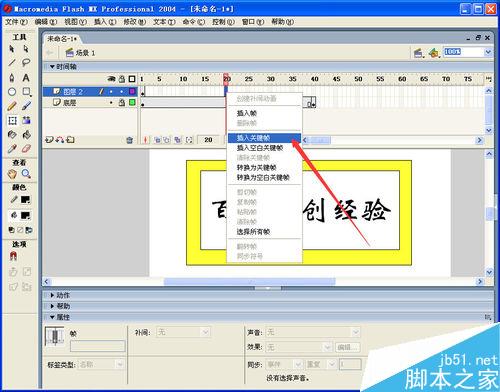This screenshot has height=392, width=500.
Task: Select the Text tool
Action: (x=26, y=78)
